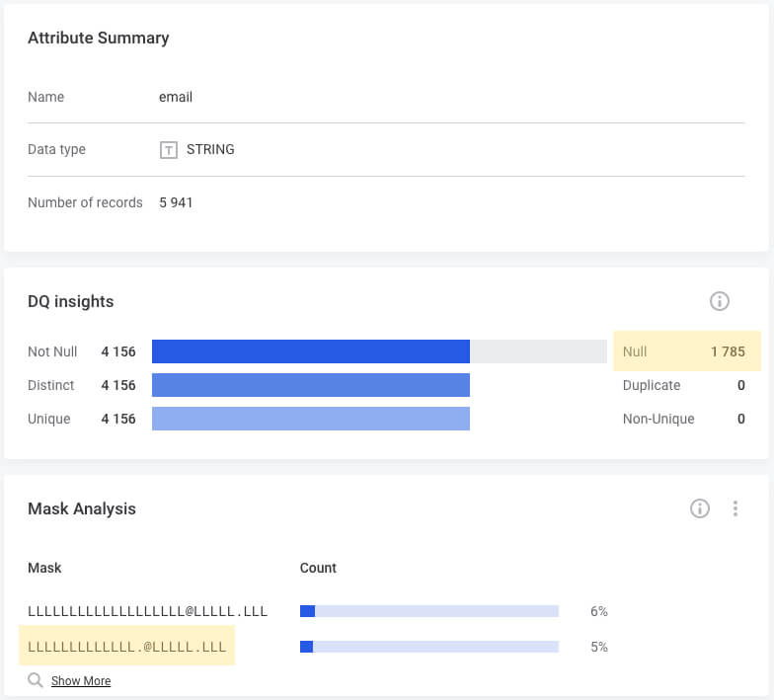The image size is (774, 700).
Task: Click the Show More link
Action: pos(81,681)
